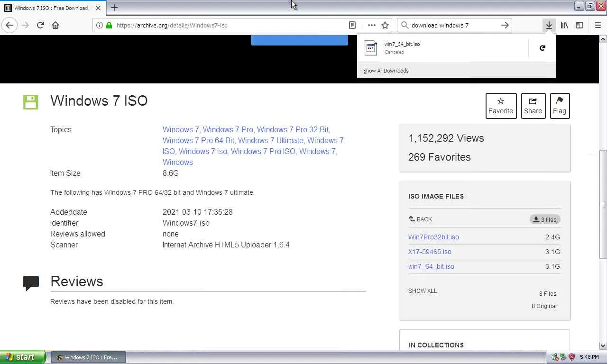The height and width of the screenshot is (364, 607).
Task: Open the Library toolbar icon
Action: 564,25
